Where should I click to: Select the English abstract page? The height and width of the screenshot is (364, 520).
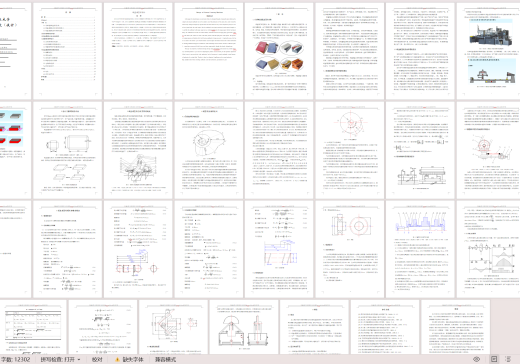[x=209, y=51]
